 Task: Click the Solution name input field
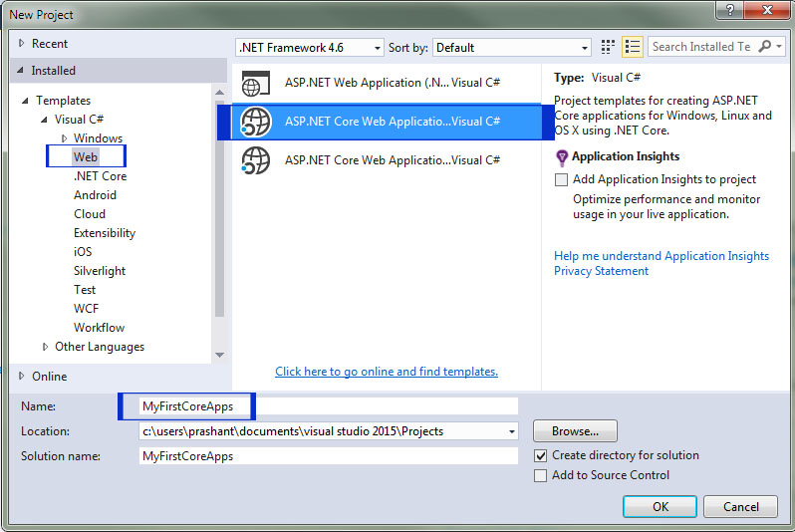pyautogui.click(x=328, y=456)
